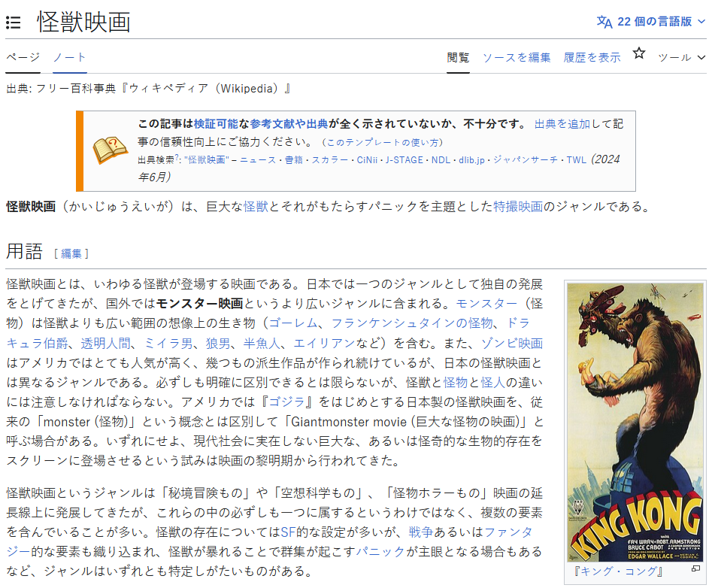712x588 pixels.
Task: Click the dlib.jp link
Action: pos(471,160)
